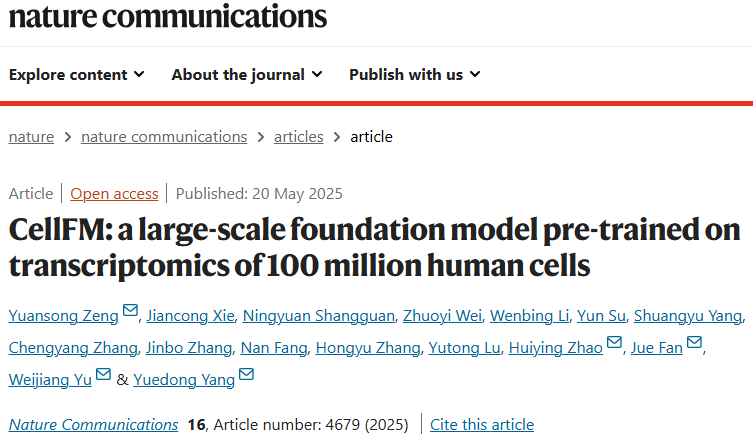Viewport: 753px width, 447px height.
Task: Click Cite this article
Action: 482,424
